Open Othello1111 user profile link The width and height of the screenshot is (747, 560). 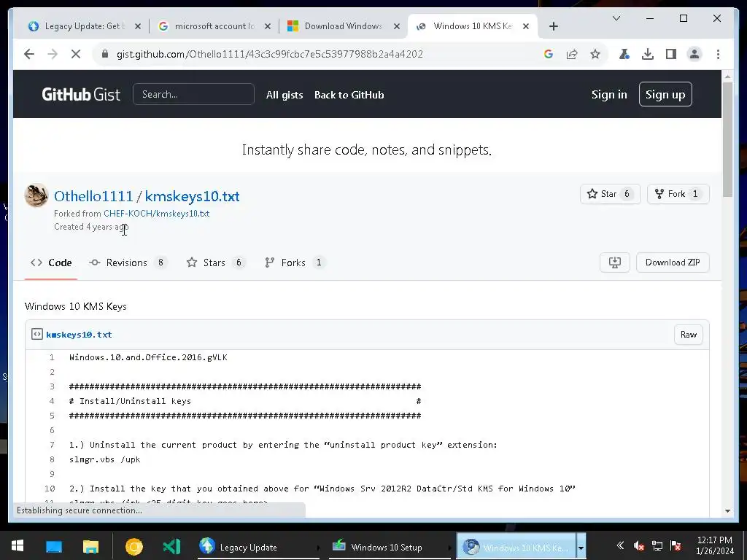tap(93, 196)
